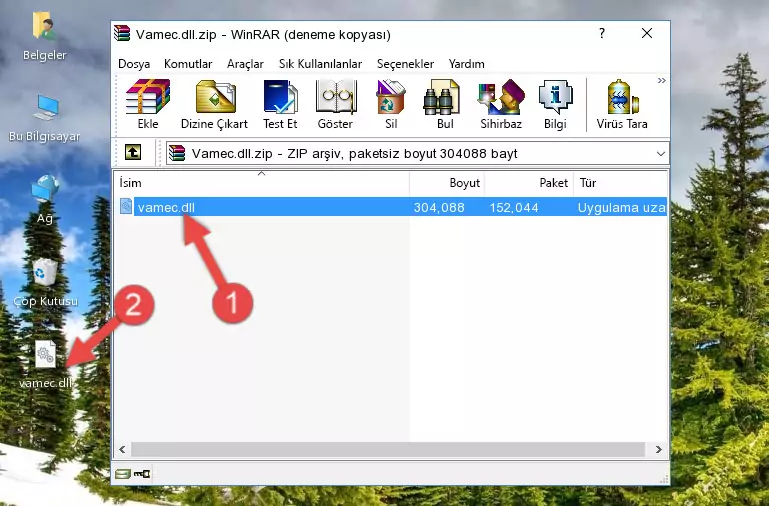The height and width of the screenshot is (506, 769).
Task: Click the WinRAR title bar app icon
Action: 122,34
